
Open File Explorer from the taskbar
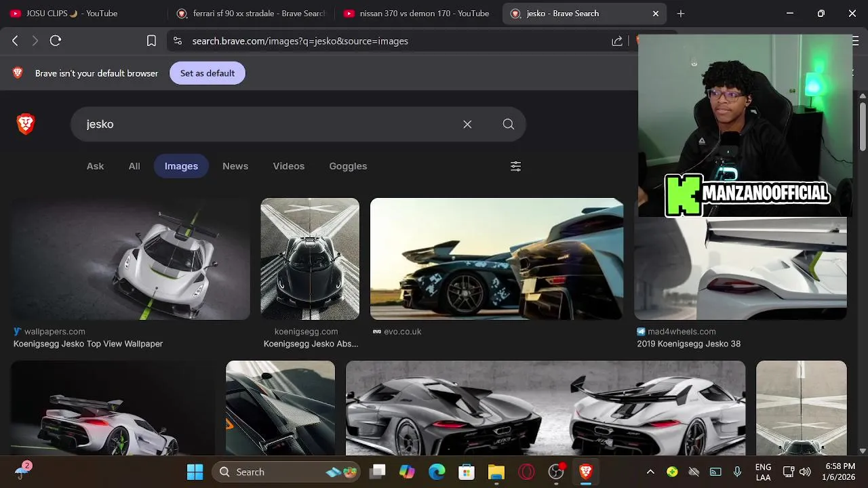pos(496,472)
